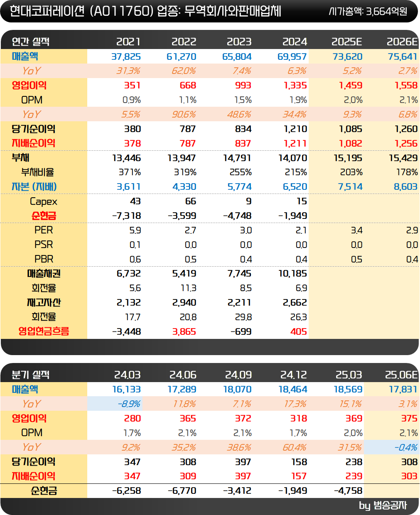
Task: Click 2024 operating profit 1,335
Action: [295, 86]
